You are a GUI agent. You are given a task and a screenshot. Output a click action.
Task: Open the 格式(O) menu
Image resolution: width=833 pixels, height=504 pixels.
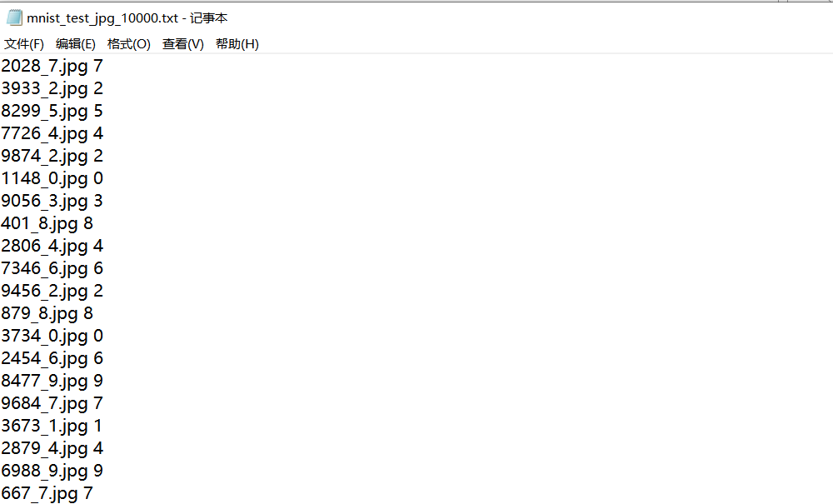(129, 44)
